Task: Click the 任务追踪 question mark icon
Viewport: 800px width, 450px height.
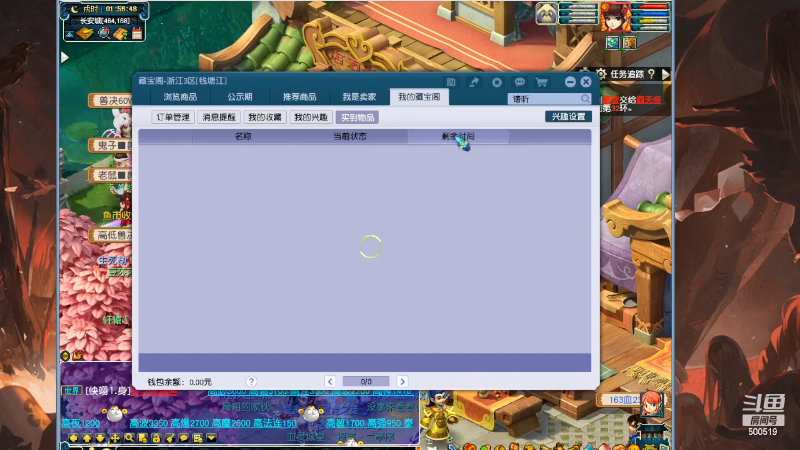Action: coord(651,74)
